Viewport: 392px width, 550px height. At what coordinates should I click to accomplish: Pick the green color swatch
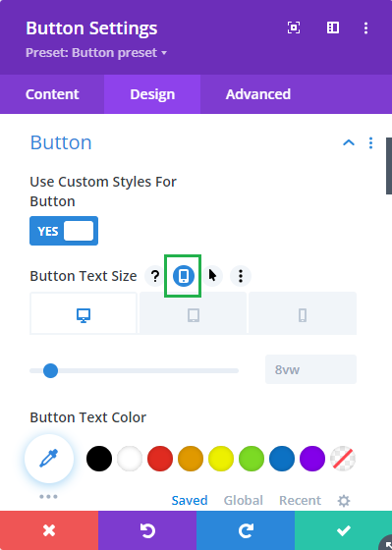(x=252, y=459)
